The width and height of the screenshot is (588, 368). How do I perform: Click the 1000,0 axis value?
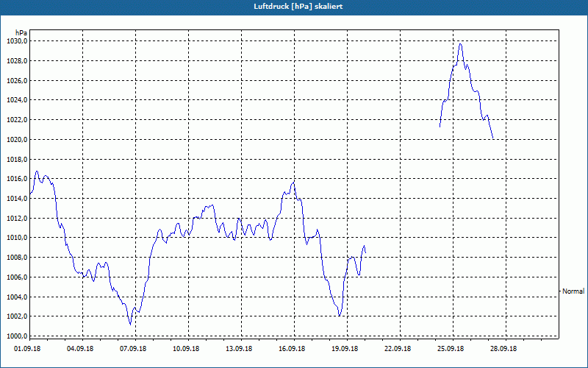pos(17,336)
